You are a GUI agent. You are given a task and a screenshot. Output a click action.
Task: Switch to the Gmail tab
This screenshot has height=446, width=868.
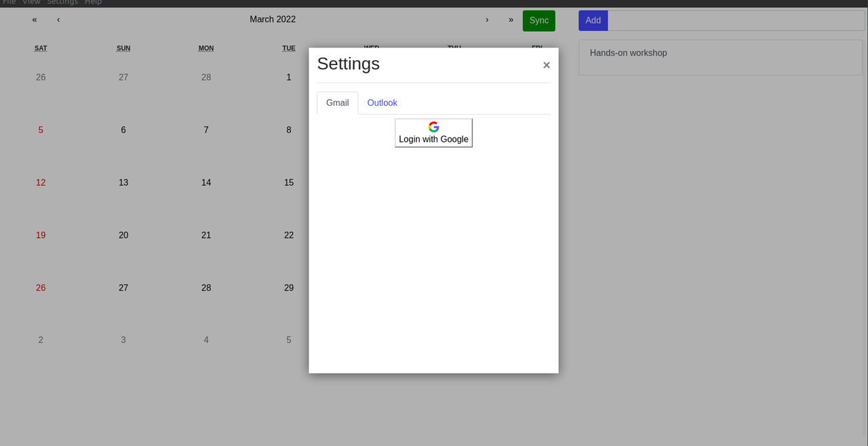338,103
